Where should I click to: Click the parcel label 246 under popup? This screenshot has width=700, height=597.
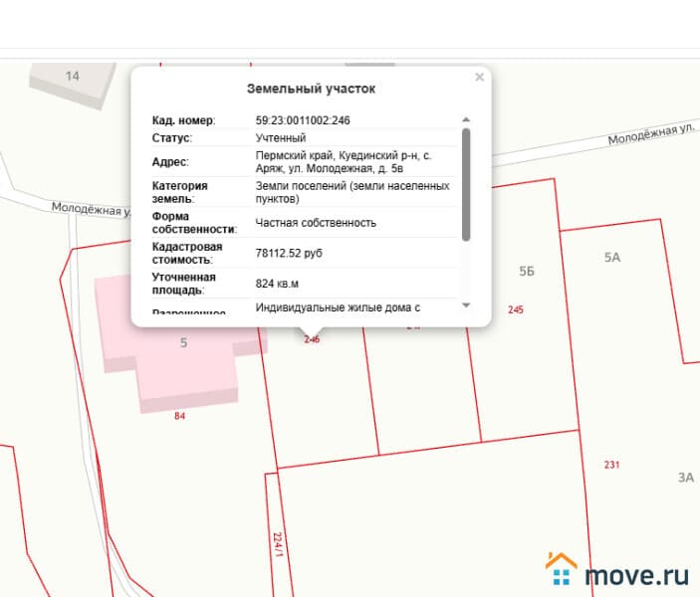pyautogui.click(x=312, y=339)
